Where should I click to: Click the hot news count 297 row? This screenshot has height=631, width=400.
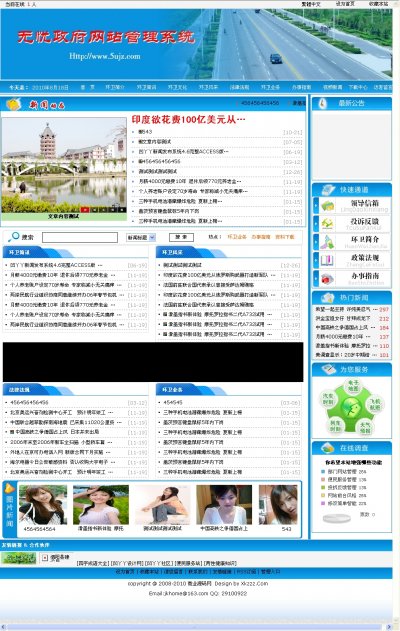[x=352, y=309]
